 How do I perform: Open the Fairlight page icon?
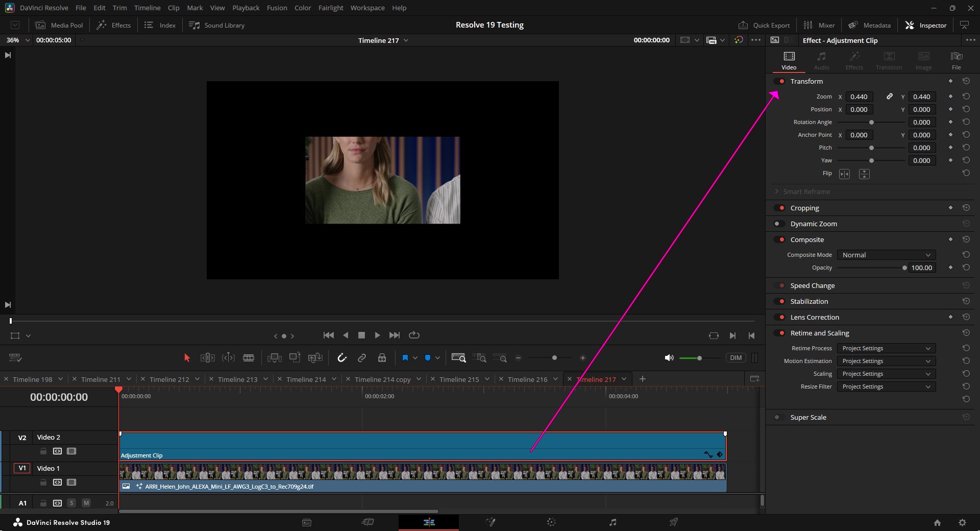612,522
